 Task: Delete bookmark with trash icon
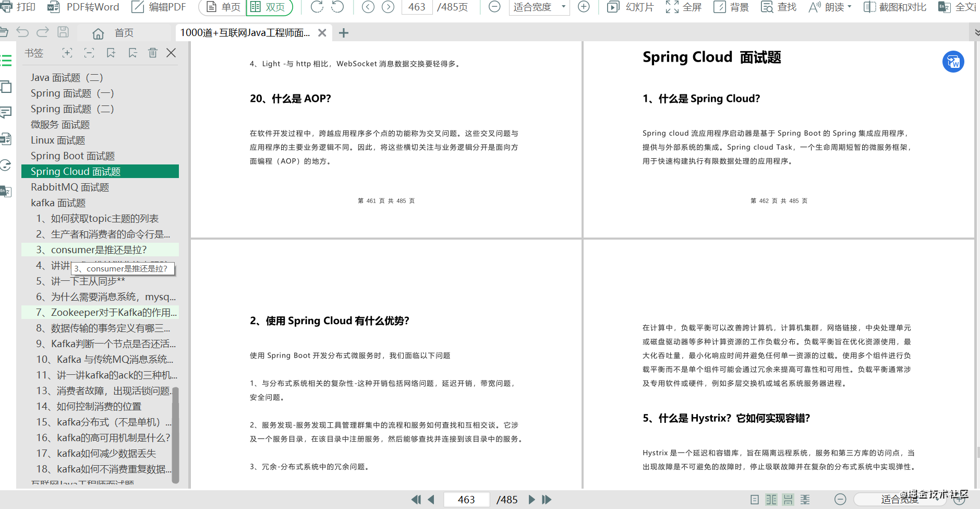click(x=153, y=53)
